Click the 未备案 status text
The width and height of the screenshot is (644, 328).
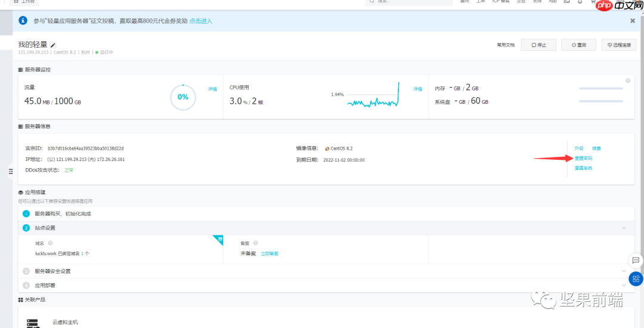coord(248,253)
